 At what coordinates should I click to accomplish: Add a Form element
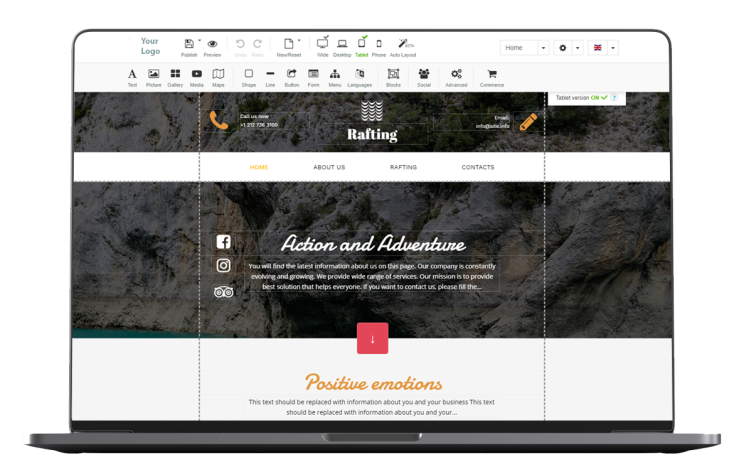coord(313,74)
